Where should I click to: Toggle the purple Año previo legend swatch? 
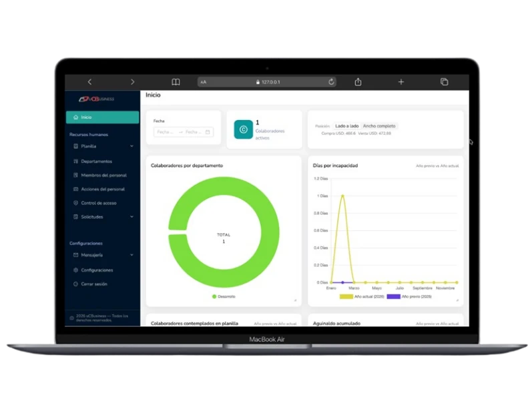[394, 297]
